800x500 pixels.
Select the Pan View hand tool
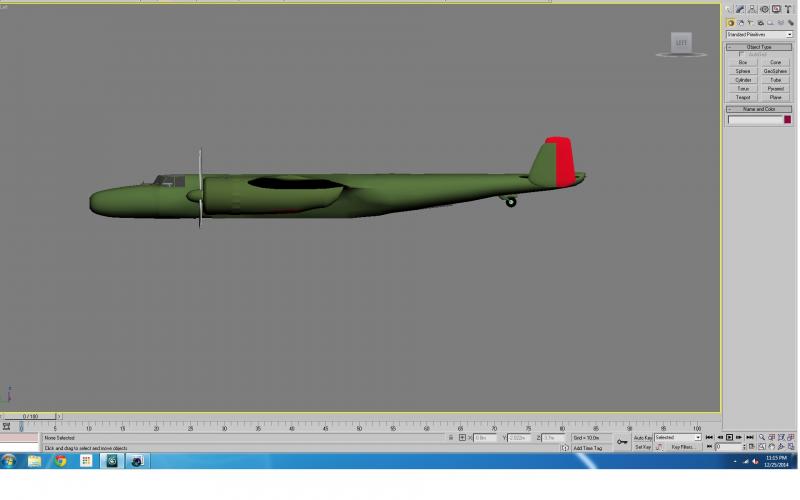pos(771,446)
